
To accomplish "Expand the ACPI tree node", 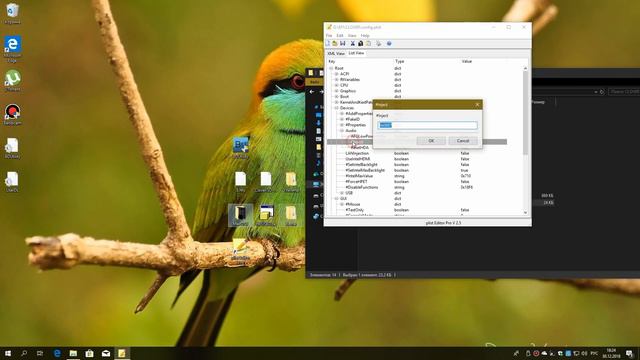I will coord(337,74).
